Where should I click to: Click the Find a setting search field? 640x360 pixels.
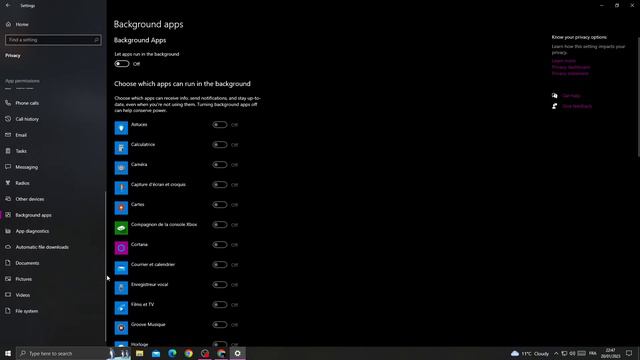click(53, 40)
